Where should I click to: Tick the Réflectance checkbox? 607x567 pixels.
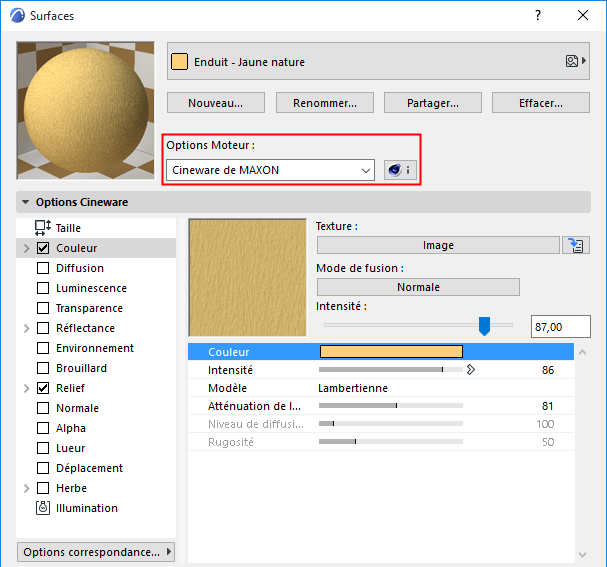click(43, 328)
